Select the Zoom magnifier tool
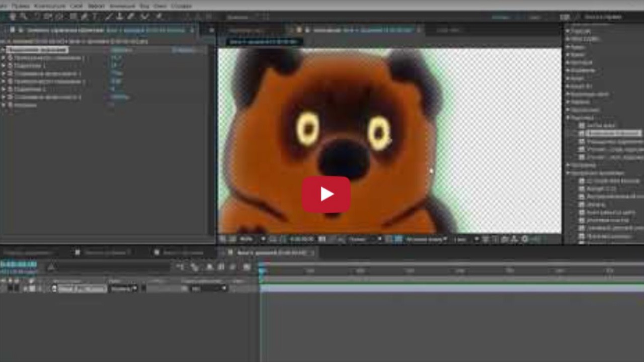The image size is (644, 362). [x=24, y=17]
